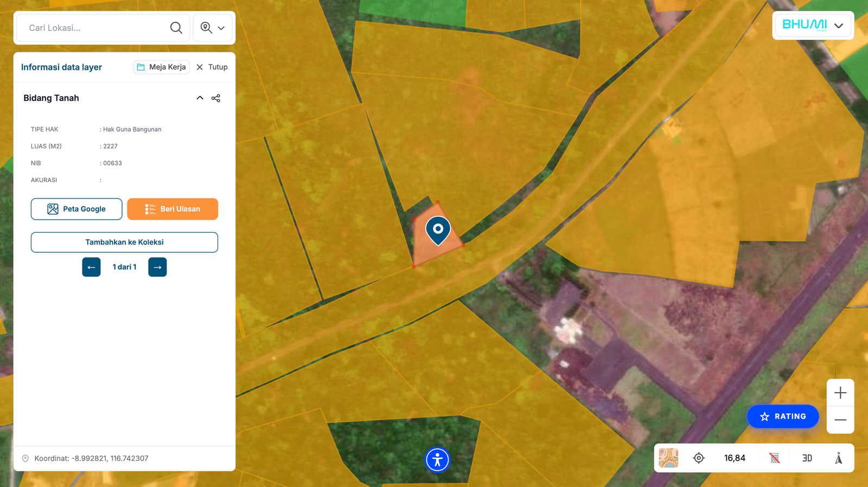Viewport: 868px width, 487px height.
Task: Open the BHUMI menu dropdown
Action: (x=813, y=25)
